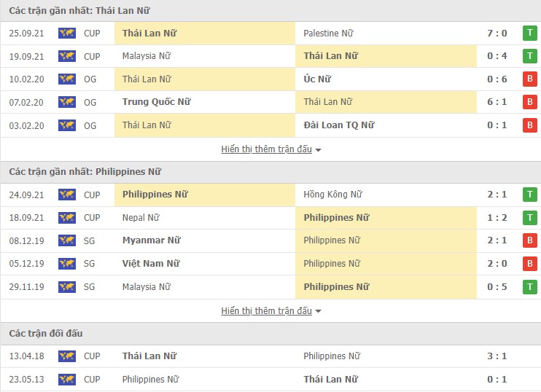This screenshot has height=392, width=541.
Task: Click the 6:1 score against Trung Quốc
Action: [496, 102]
